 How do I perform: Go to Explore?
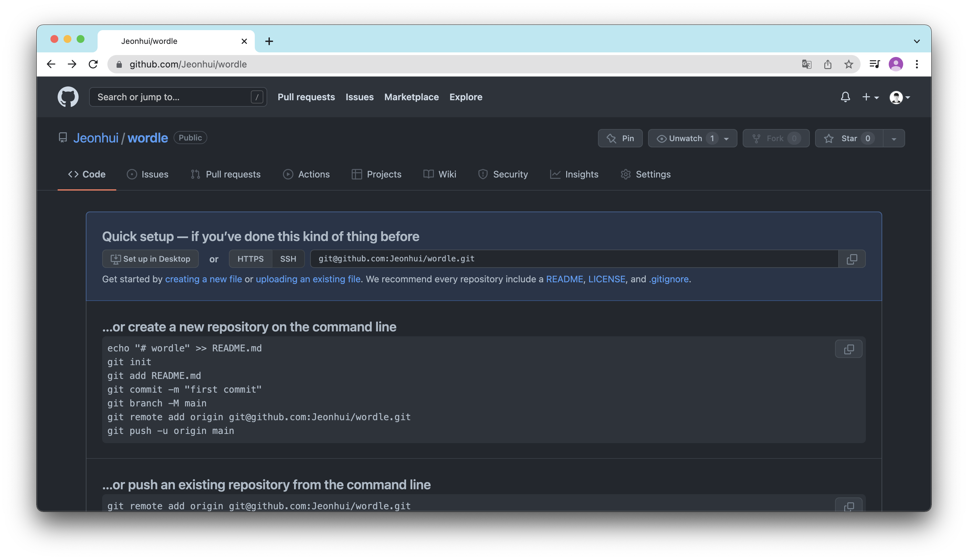click(466, 97)
